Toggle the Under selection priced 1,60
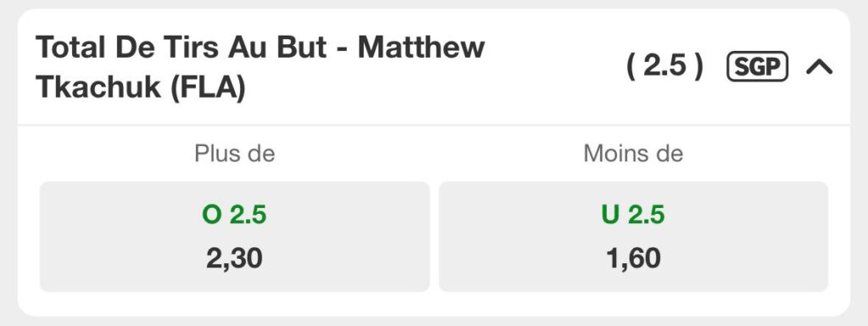Screen dimensions: 868x326 pyautogui.click(x=633, y=236)
